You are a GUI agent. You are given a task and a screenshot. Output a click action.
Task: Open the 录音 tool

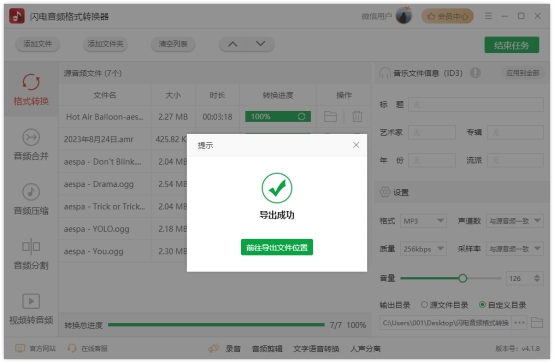(x=233, y=349)
